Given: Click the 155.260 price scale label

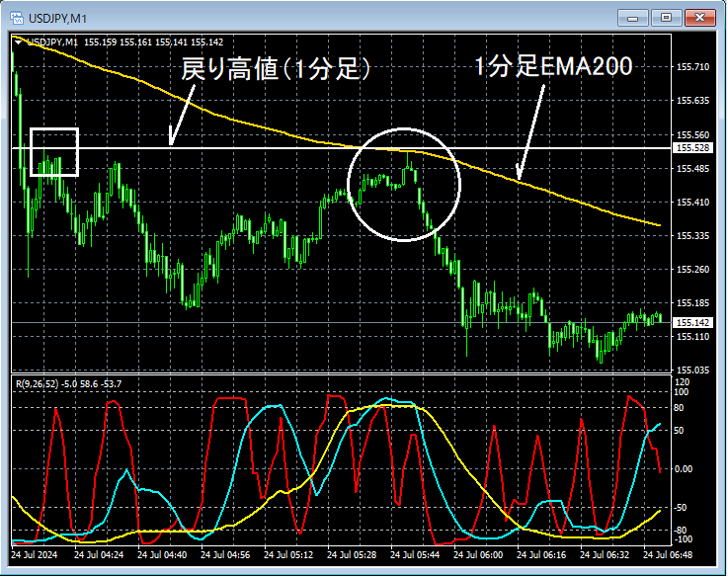Looking at the screenshot, I should tap(692, 270).
